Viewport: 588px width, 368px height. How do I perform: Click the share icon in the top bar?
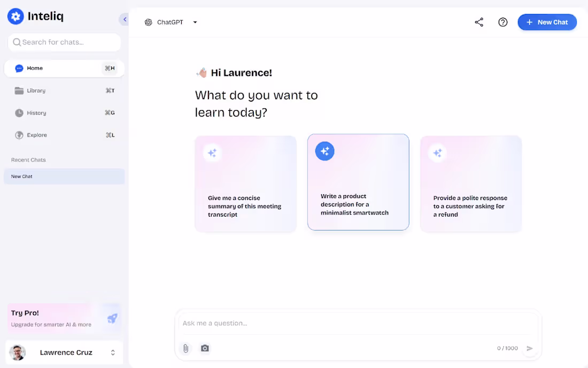479,22
